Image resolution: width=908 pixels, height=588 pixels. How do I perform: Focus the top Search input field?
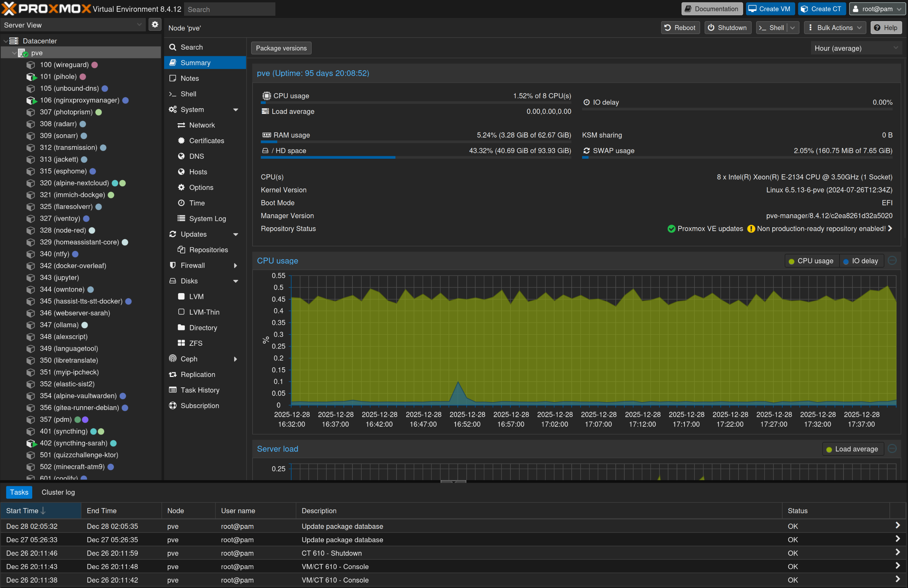coord(229,9)
